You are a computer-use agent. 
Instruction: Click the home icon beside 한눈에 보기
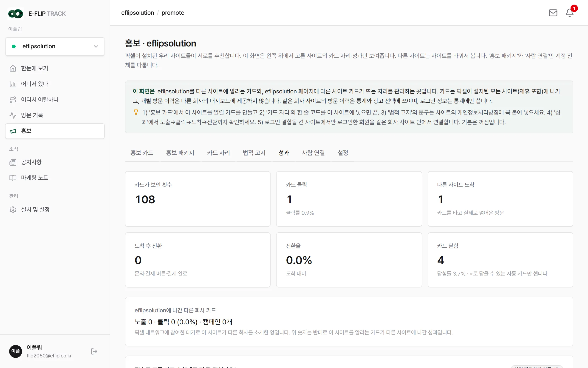tap(13, 68)
